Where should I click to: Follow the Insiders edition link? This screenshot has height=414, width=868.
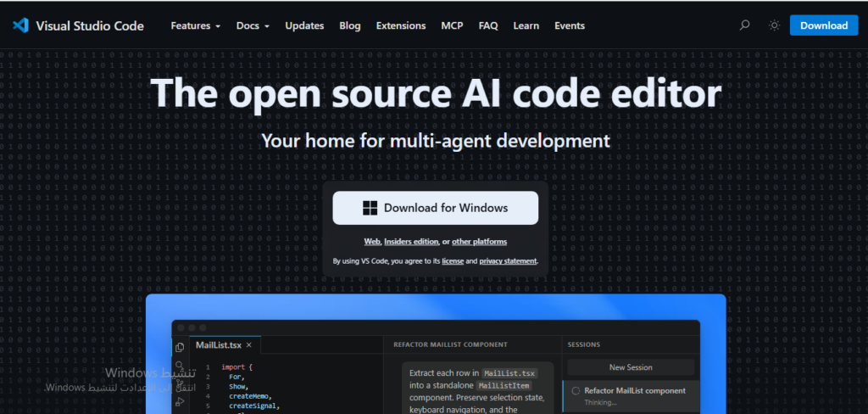(411, 242)
